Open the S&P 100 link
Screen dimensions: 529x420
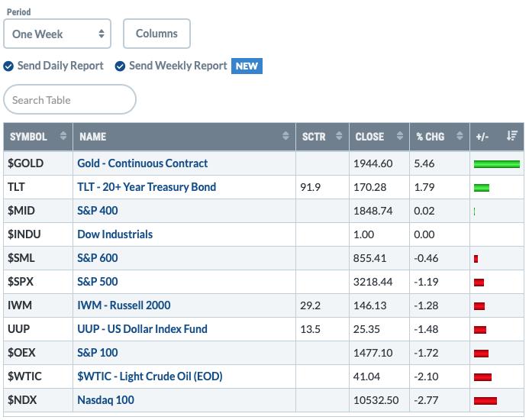pos(98,353)
